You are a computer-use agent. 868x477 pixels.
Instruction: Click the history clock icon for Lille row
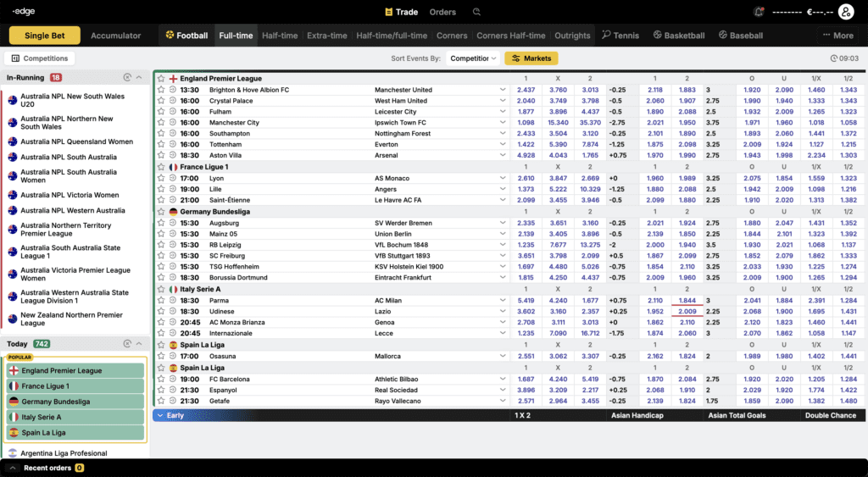click(x=173, y=189)
